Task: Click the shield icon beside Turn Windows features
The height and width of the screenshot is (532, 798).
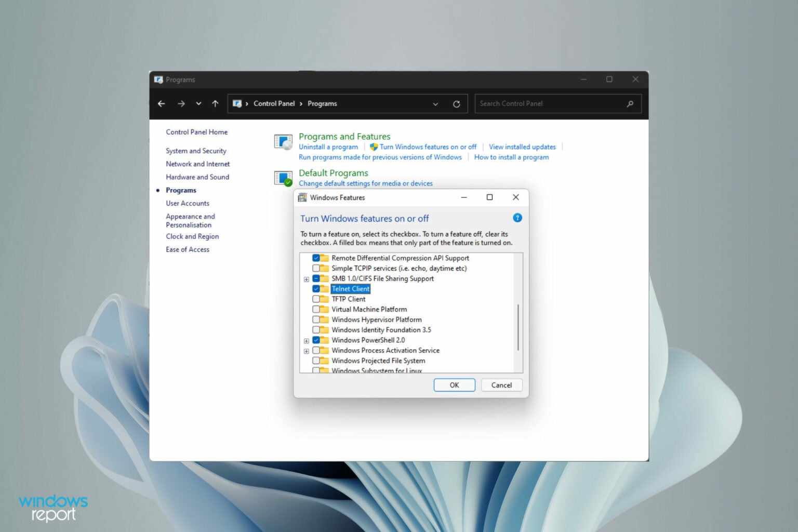Action: [x=374, y=147]
